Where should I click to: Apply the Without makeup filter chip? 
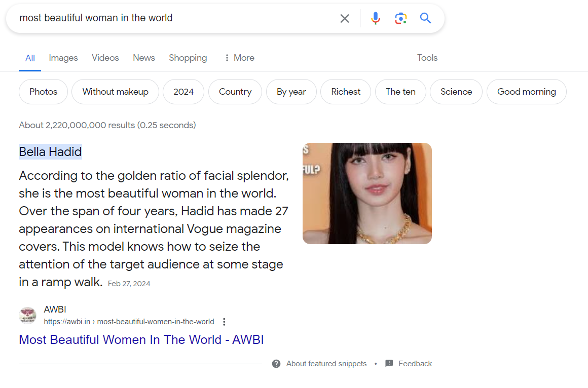pyautogui.click(x=116, y=92)
